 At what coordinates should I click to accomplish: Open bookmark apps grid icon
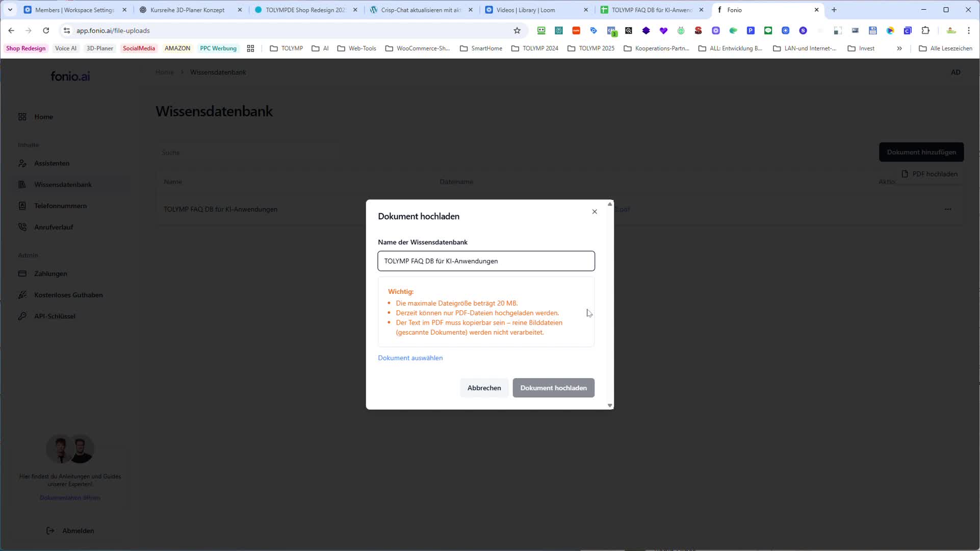click(250, 48)
